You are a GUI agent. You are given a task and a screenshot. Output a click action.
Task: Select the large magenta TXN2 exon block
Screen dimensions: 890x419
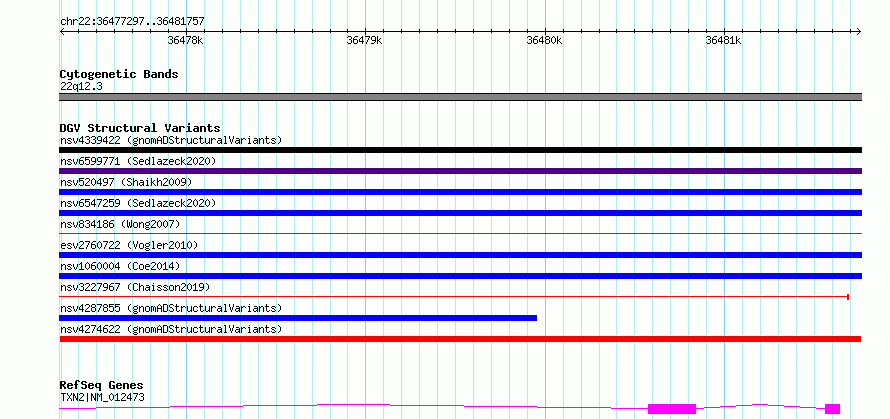tap(672, 409)
